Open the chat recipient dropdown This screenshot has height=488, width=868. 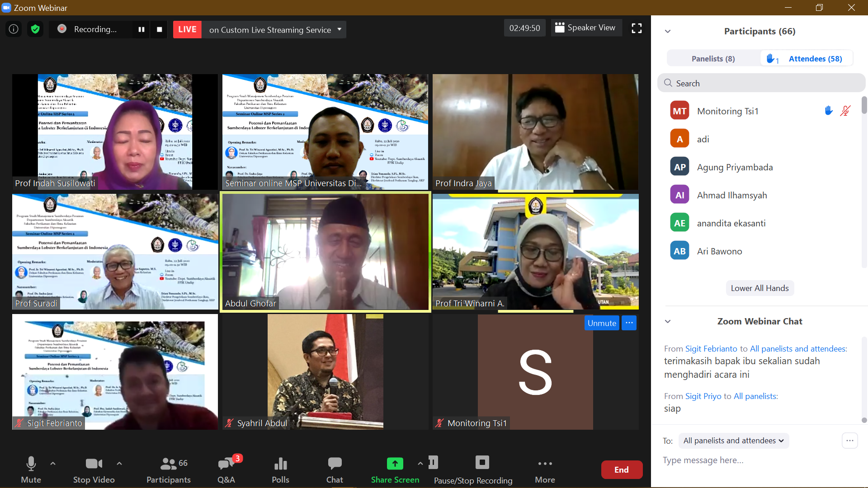coord(733,441)
